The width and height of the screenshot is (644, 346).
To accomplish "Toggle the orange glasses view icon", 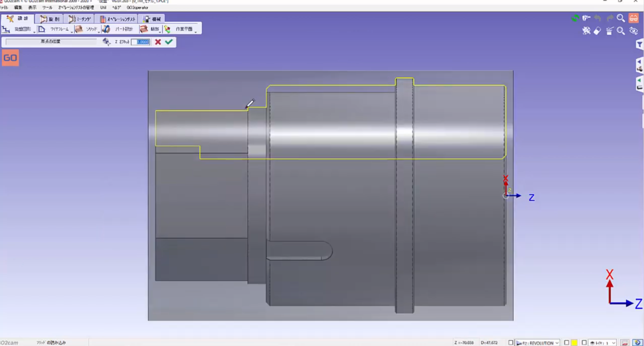I will pos(634,18).
